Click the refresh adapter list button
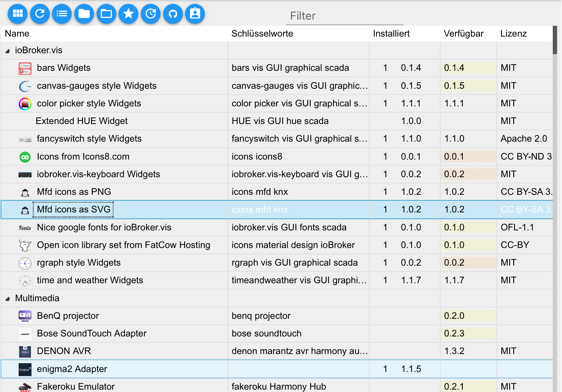 40,14
